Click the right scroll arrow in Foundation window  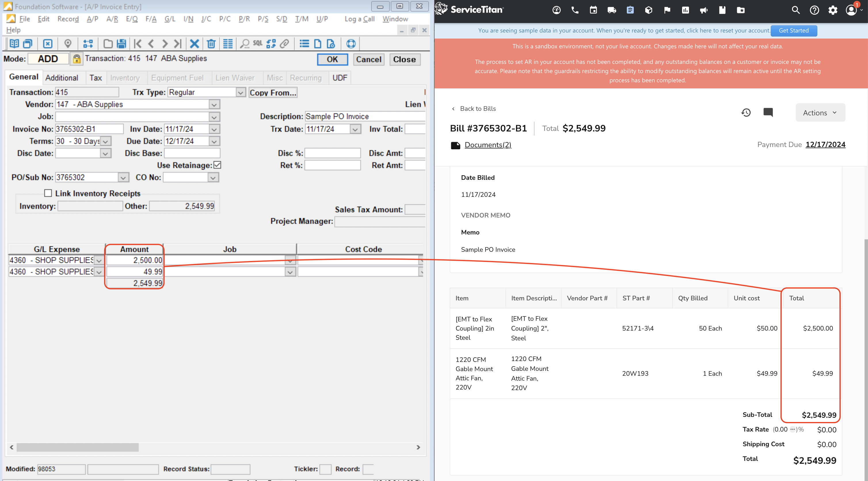[x=418, y=447]
